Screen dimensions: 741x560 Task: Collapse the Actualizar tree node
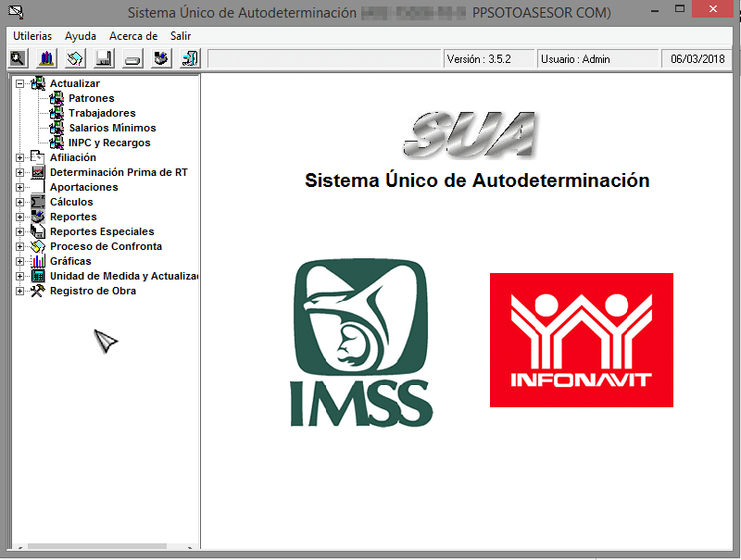pyautogui.click(x=19, y=83)
